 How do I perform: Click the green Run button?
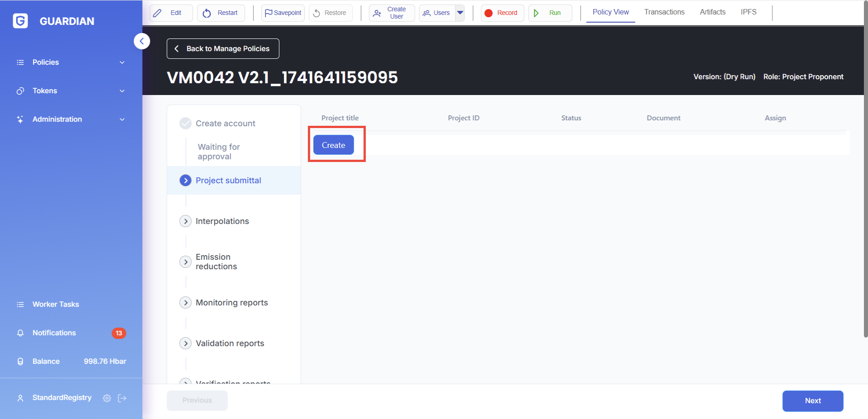tap(550, 13)
